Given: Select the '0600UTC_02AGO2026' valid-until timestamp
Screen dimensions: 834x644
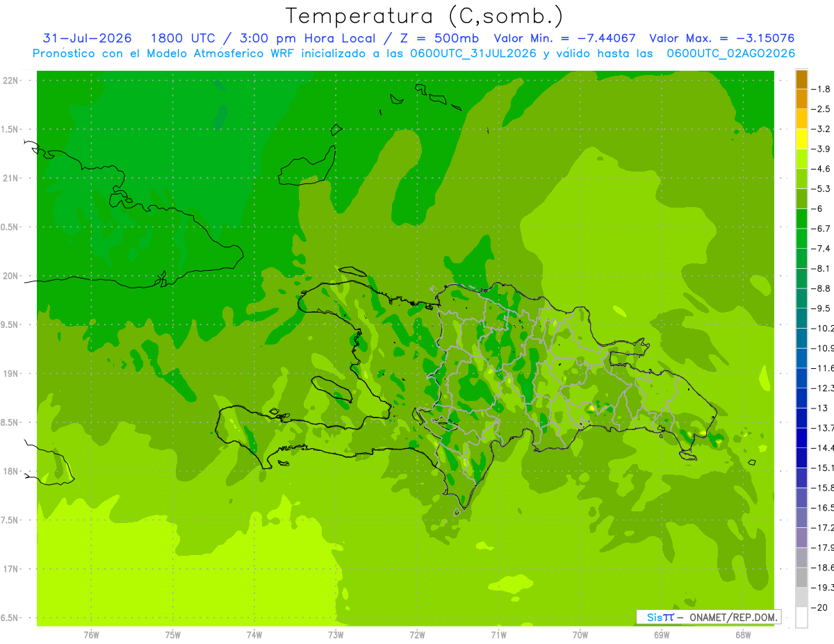Looking at the screenshot, I should pos(730,53).
